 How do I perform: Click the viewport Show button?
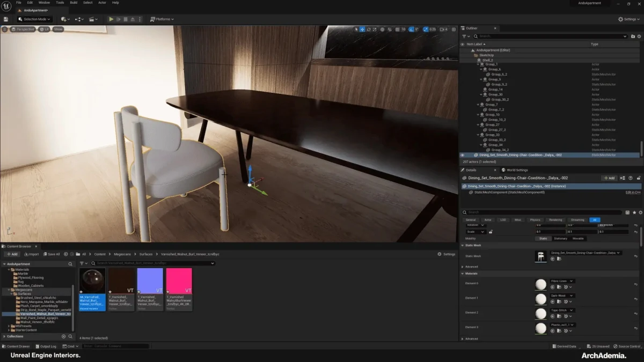pyautogui.click(x=57, y=29)
